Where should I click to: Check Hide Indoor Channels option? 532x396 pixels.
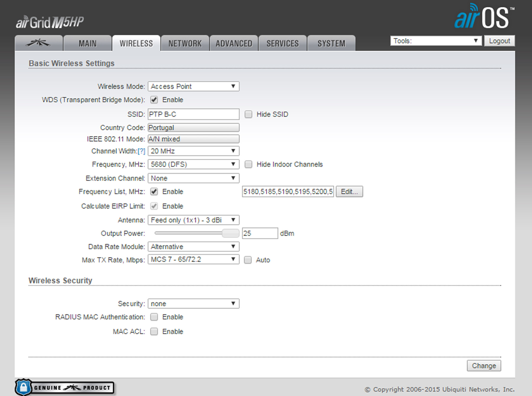pos(248,164)
